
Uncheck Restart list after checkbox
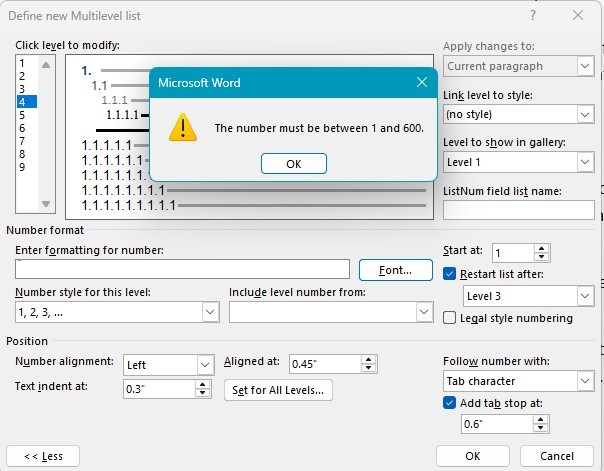click(x=450, y=274)
